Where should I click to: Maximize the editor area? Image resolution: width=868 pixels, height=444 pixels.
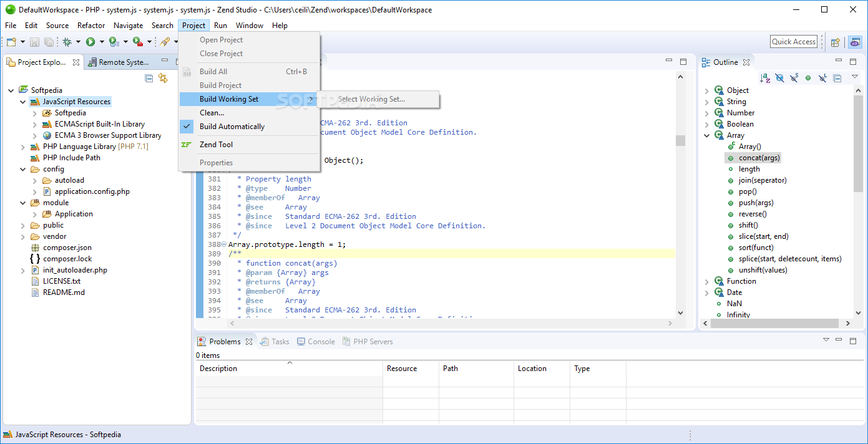[x=683, y=62]
